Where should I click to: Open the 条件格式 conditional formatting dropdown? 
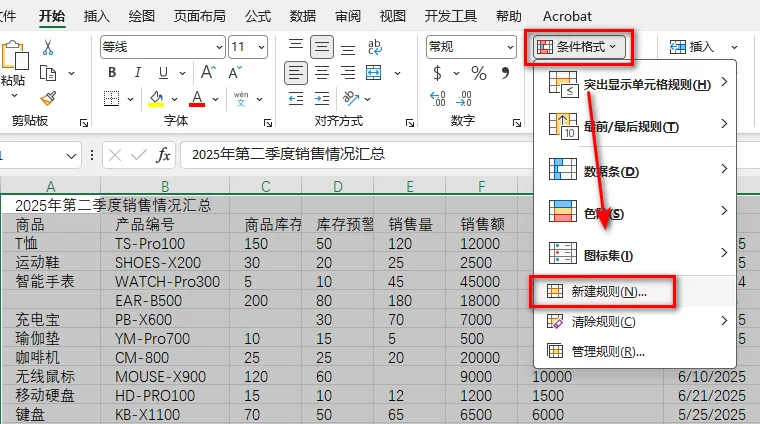point(579,47)
